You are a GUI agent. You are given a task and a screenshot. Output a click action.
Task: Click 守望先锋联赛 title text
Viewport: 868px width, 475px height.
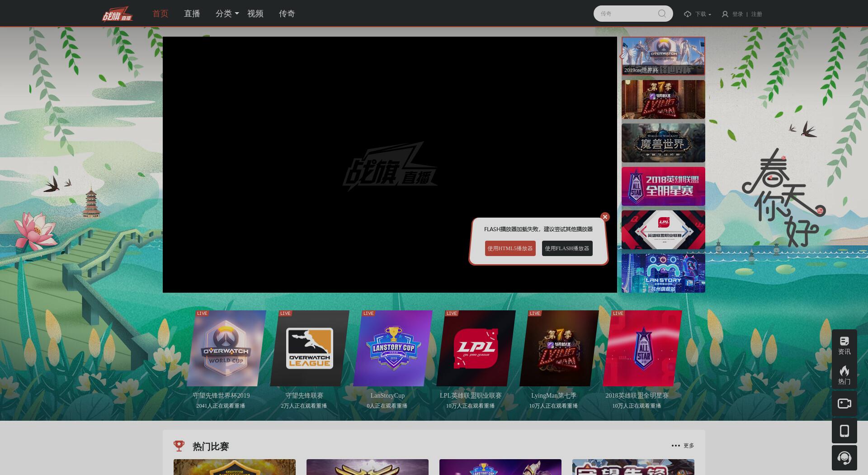pyautogui.click(x=304, y=395)
